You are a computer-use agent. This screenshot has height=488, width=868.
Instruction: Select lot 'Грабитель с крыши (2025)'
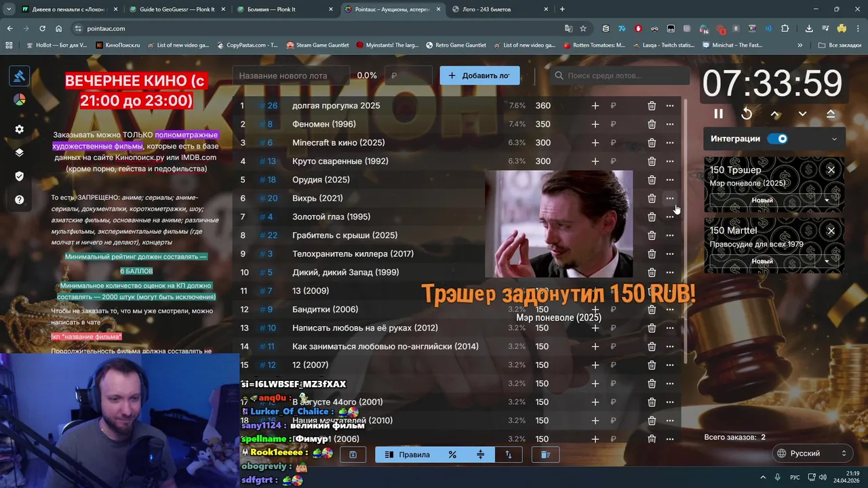[344, 235]
